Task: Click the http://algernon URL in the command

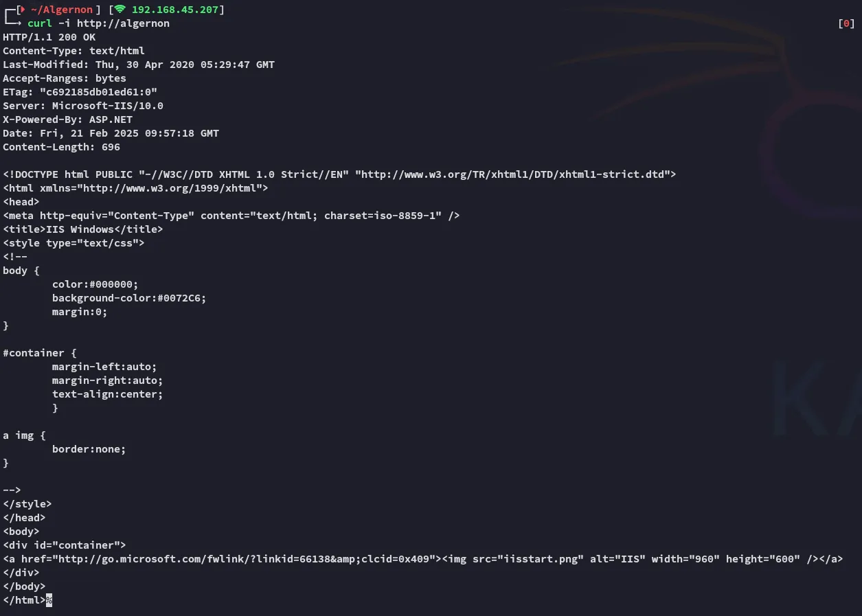Action: (123, 23)
